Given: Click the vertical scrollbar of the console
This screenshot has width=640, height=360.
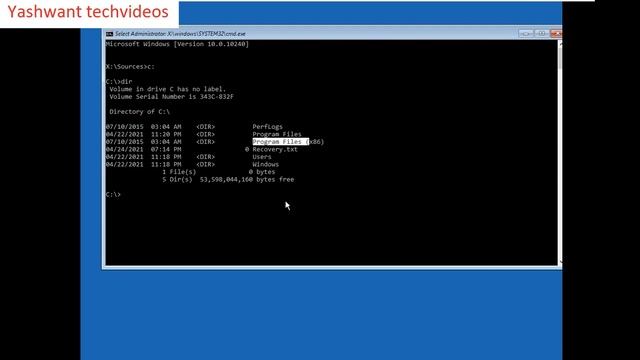Looking at the screenshot, I should (x=560, y=152).
